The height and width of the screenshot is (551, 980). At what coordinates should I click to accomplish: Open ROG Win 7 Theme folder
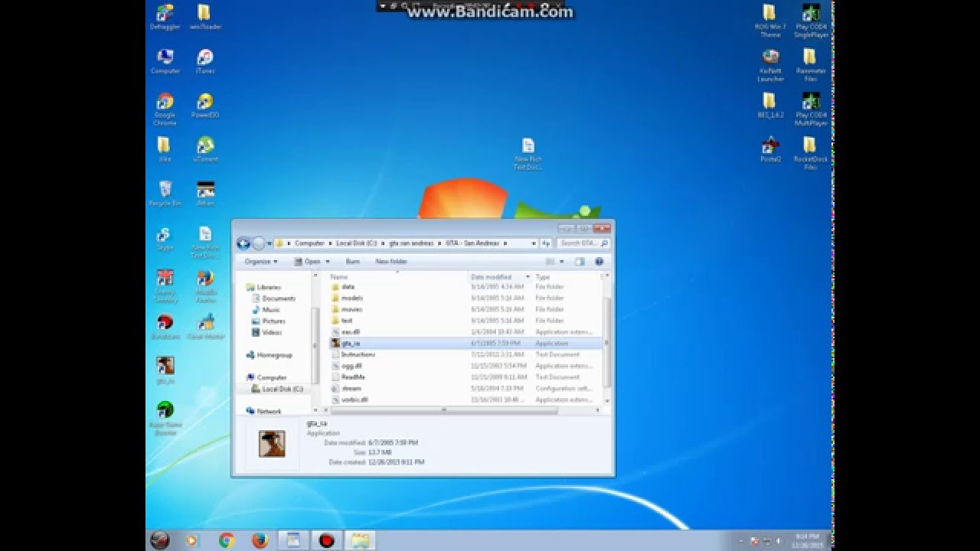769,21
